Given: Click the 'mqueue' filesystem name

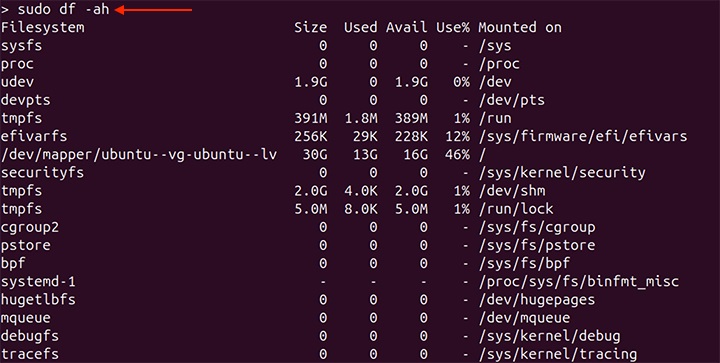Looking at the screenshot, I should [x=26, y=318].
